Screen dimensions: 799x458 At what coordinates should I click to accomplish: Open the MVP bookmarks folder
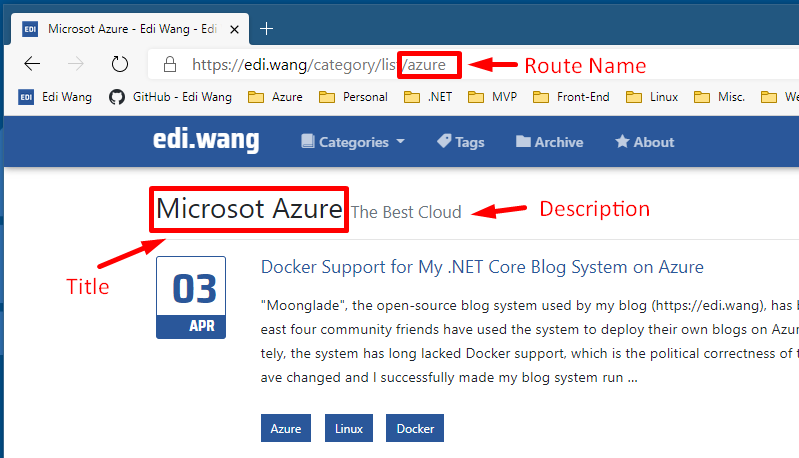[x=492, y=97]
